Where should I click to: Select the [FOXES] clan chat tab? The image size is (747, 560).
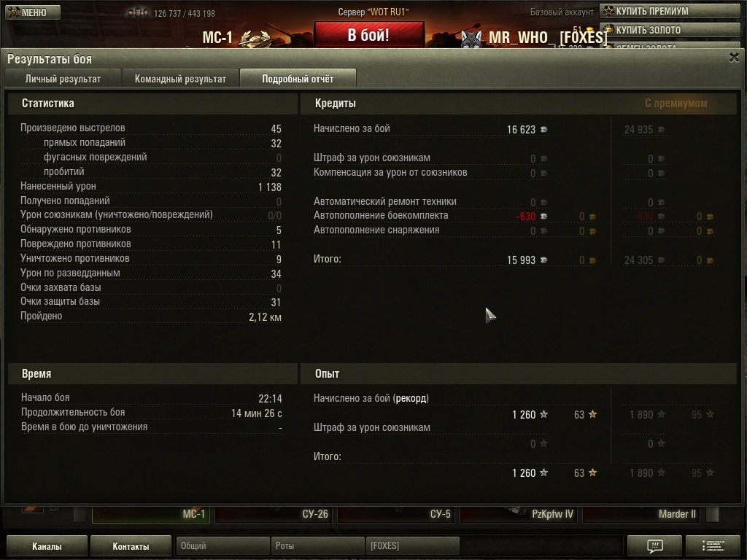pos(413,545)
